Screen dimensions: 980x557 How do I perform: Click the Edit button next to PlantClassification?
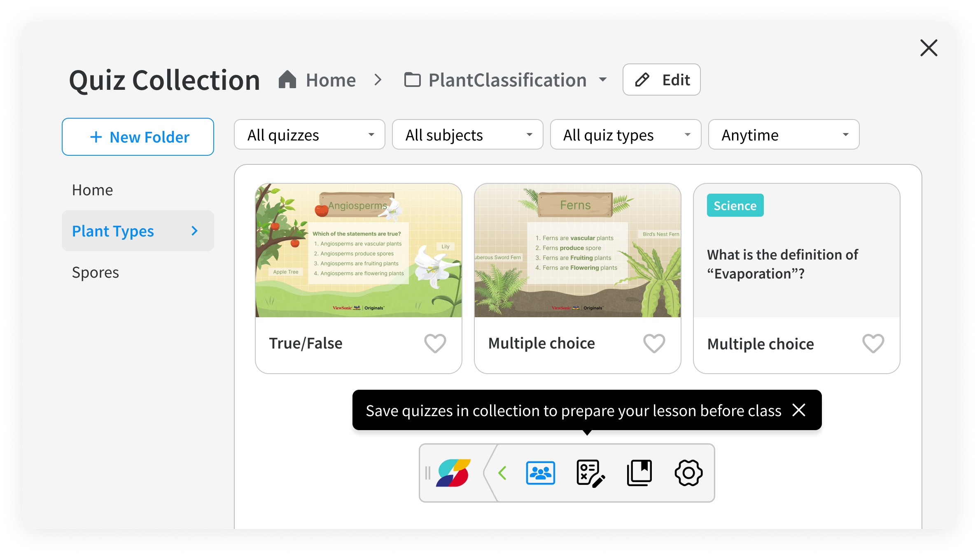(x=661, y=80)
